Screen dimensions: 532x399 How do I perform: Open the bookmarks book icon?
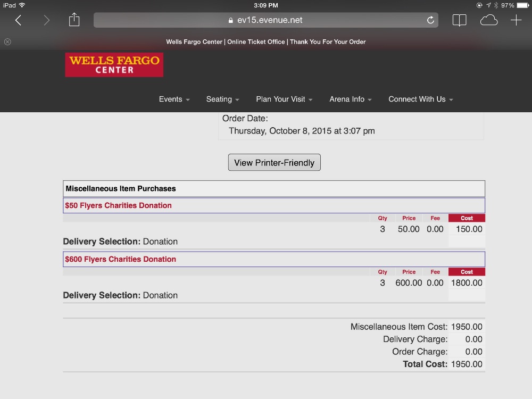tap(460, 20)
